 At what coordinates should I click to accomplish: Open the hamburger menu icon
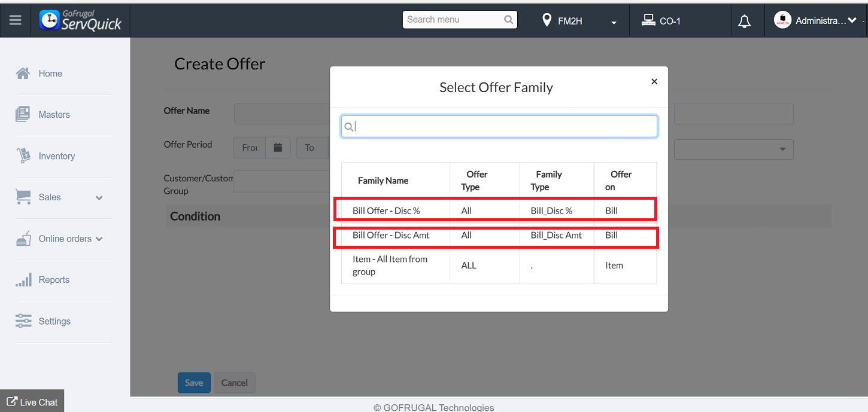coord(16,20)
